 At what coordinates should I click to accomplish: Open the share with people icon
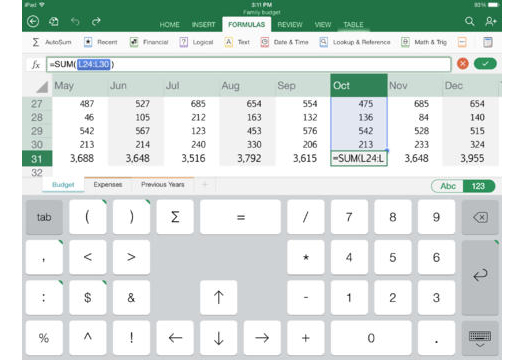click(x=491, y=21)
